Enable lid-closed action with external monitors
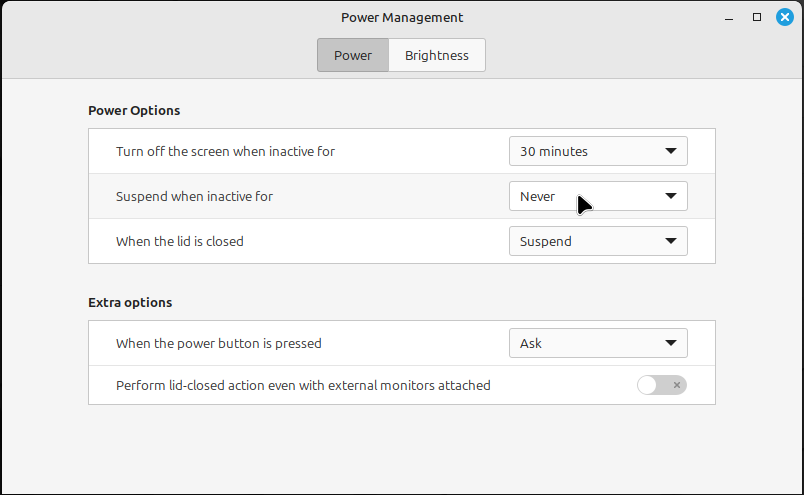804x495 pixels. (x=662, y=385)
